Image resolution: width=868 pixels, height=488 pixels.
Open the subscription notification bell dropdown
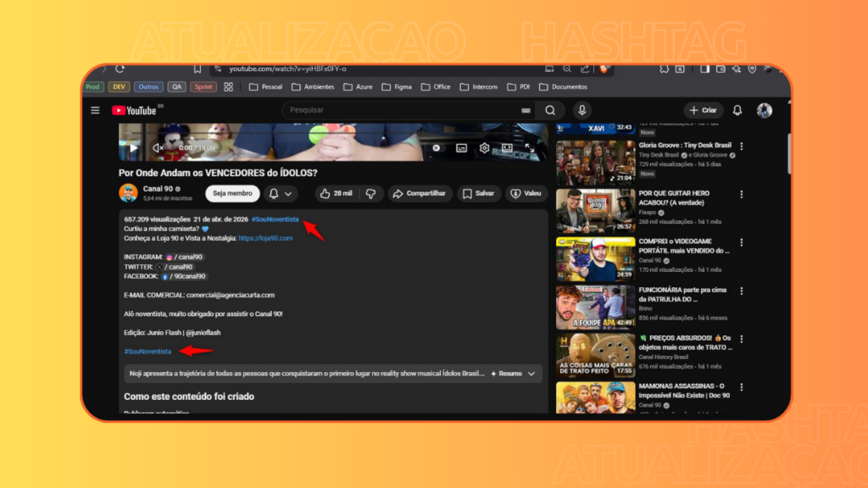point(280,194)
